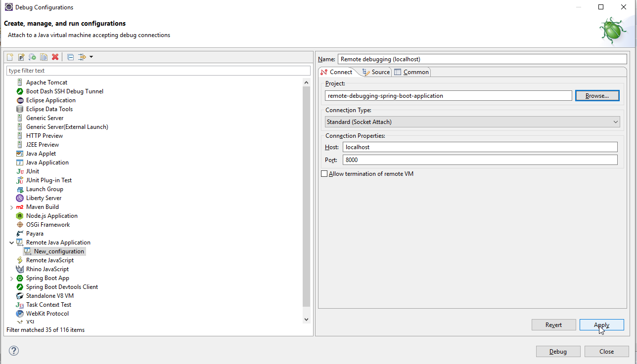637x364 pixels.
Task: Click the Project text field
Action: point(449,96)
